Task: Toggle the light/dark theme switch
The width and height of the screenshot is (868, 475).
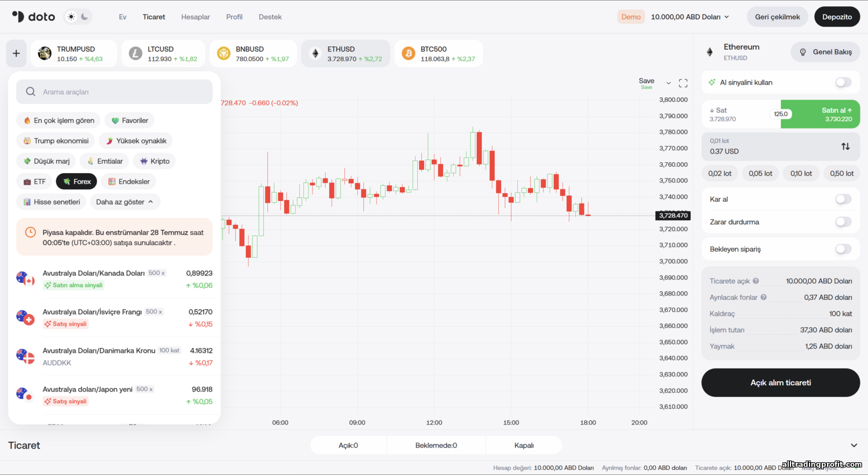Action: click(x=78, y=17)
